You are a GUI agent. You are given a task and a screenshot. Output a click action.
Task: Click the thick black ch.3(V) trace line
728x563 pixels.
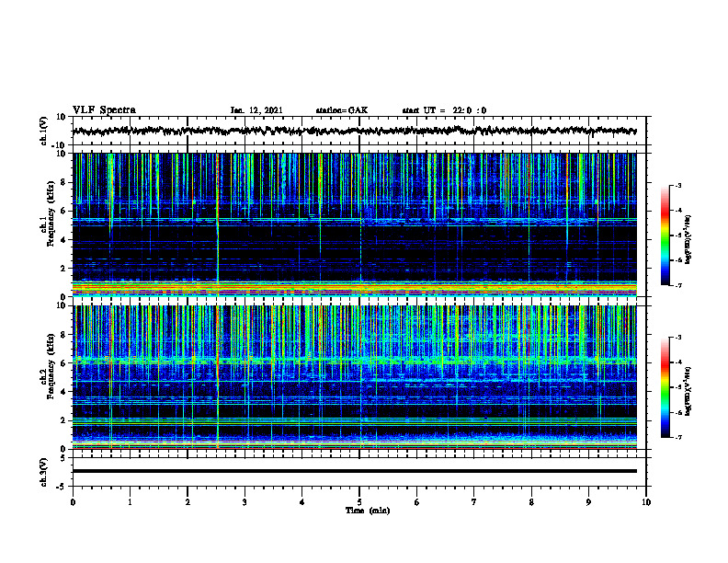click(355, 471)
